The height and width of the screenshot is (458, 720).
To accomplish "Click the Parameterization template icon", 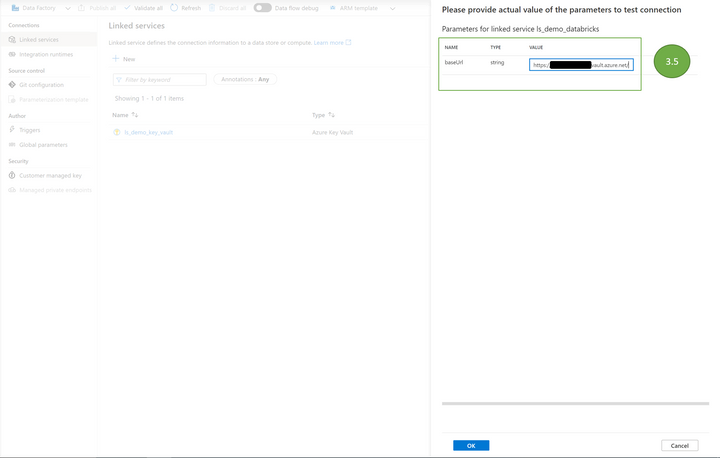I will [12, 99].
